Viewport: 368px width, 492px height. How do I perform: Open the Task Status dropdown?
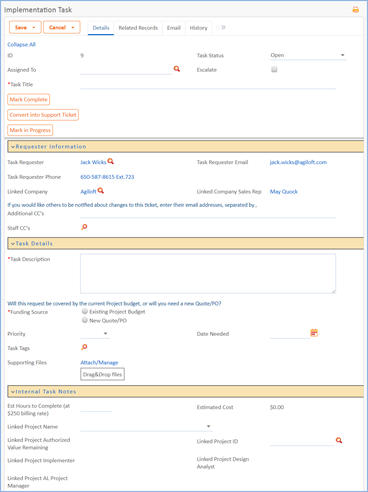[308, 55]
